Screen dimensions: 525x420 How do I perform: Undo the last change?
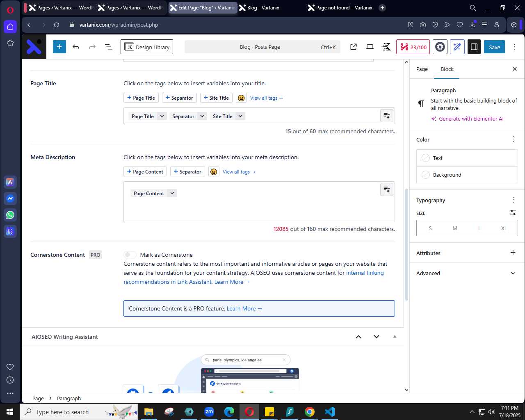click(x=76, y=47)
